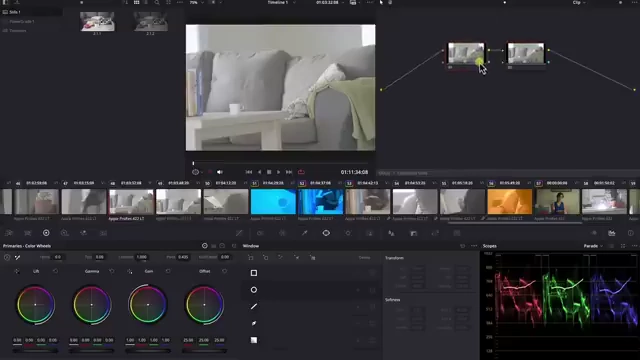This screenshot has width=640, height=360.
Task: Reset the Gain wheel
Action: coord(168,271)
